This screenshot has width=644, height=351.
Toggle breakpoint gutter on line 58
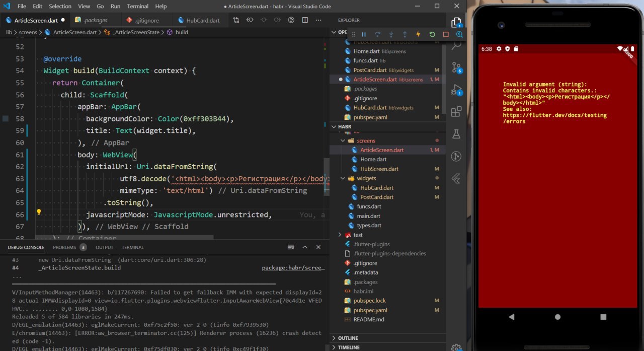(x=6, y=119)
